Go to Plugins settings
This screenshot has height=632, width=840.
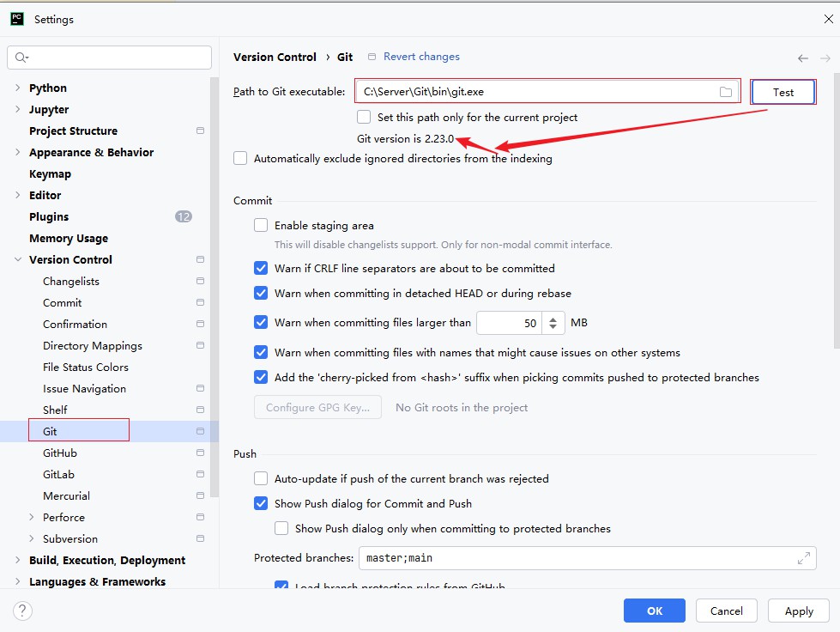tap(49, 216)
